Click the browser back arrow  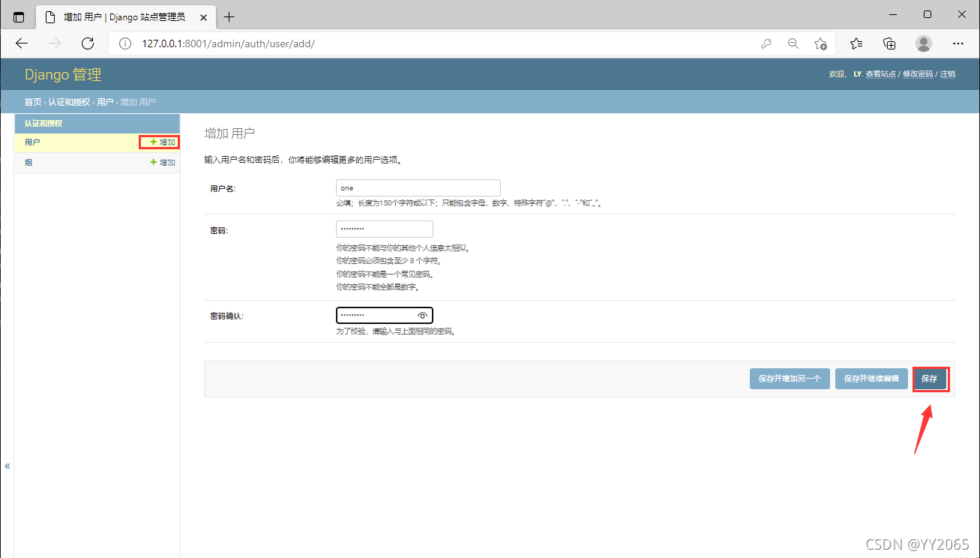point(22,43)
